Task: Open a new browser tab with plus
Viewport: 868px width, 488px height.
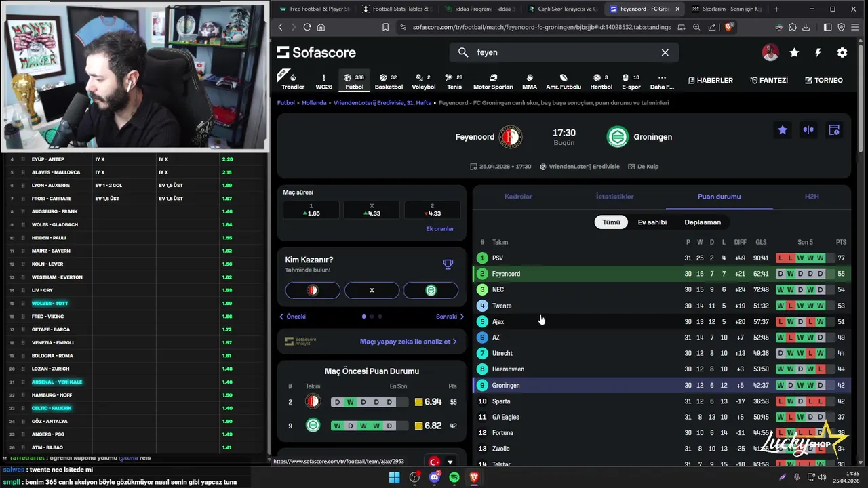Action: click(x=776, y=9)
